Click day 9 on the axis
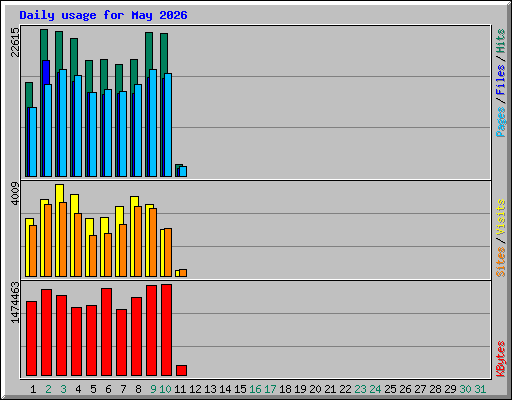Viewport: 512px width, 400px height. 153,389
